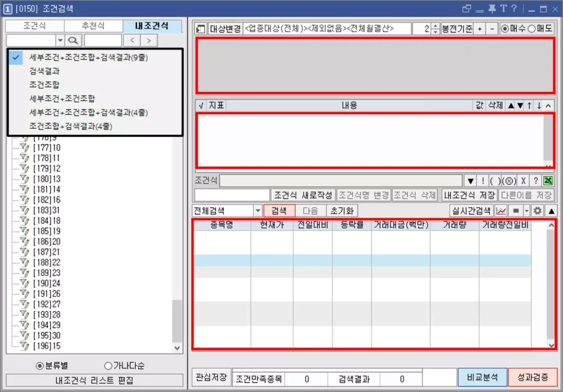Switch to the 내조건식 tab
This screenshot has height=392, width=563.
(152, 26)
